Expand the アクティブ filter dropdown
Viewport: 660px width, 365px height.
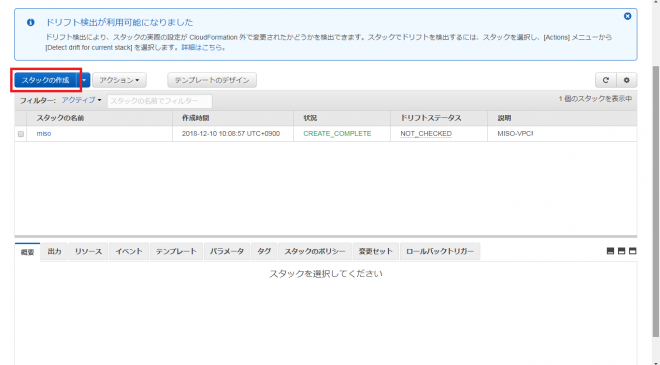[x=81, y=100]
